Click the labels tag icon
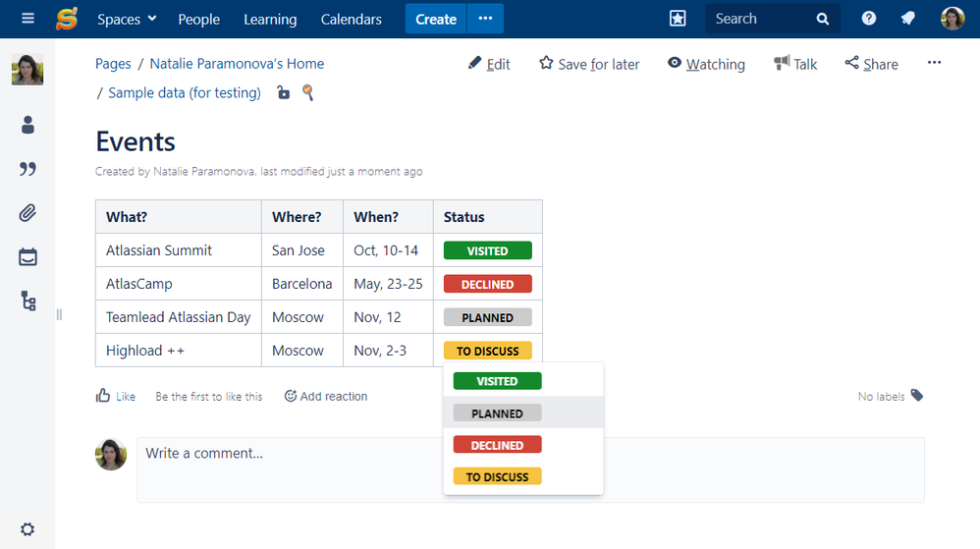 (x=917, y=395)
